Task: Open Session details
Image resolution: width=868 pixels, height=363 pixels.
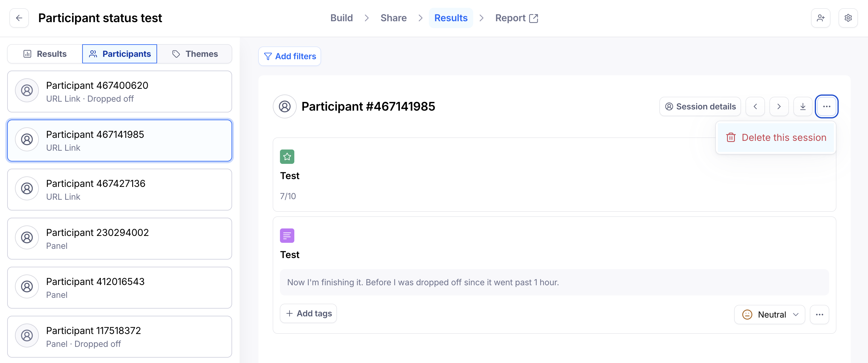Action: click(x=700, y=106)
